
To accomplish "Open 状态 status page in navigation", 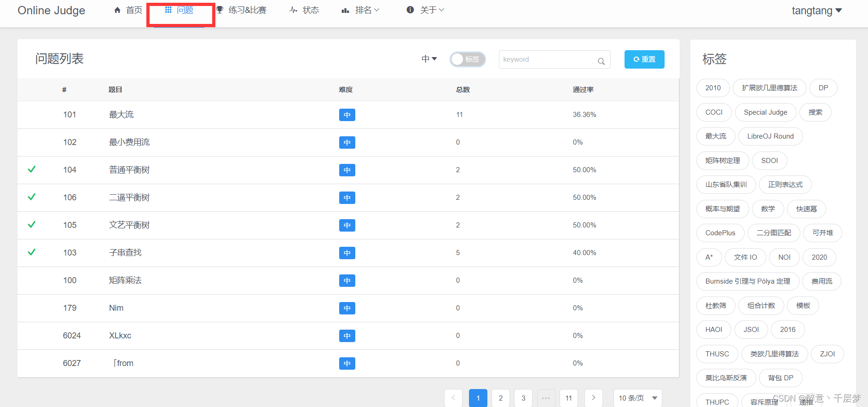I will 304,10.
